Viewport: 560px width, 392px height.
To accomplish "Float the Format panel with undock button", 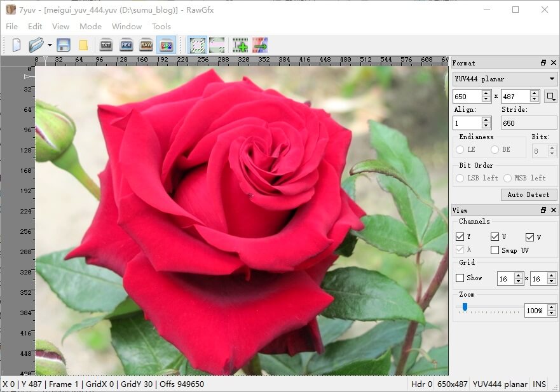I will click(543, 63).
